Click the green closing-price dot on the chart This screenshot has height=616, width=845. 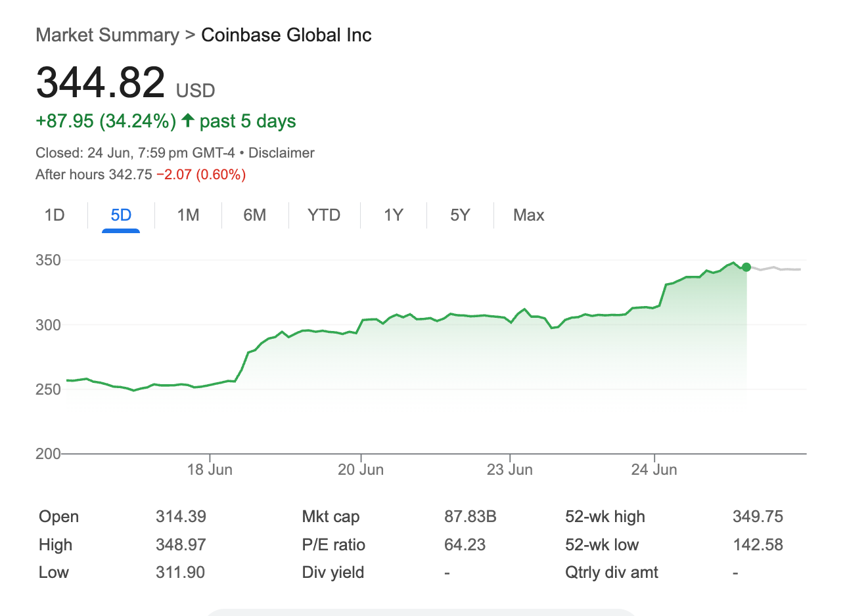[x=746, y=267]
